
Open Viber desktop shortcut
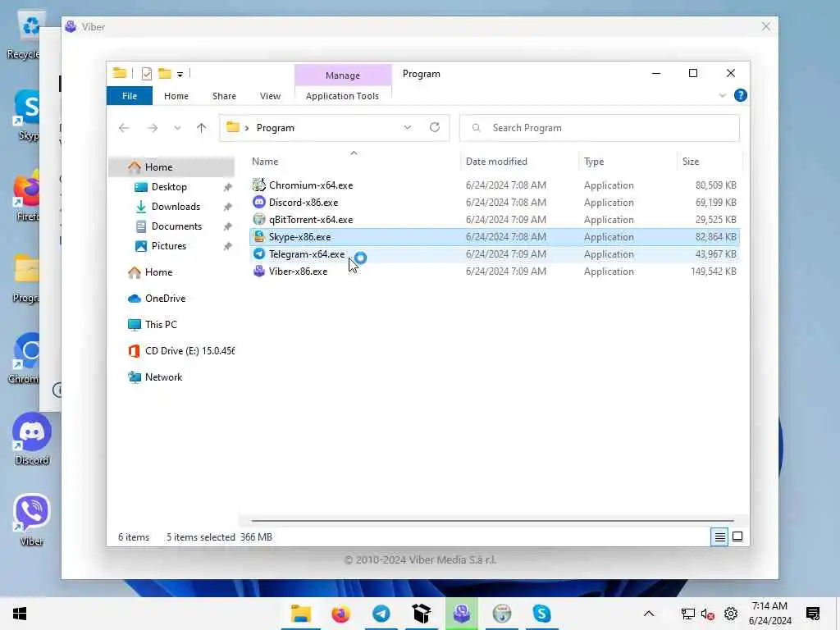click(x=32, y=520)
